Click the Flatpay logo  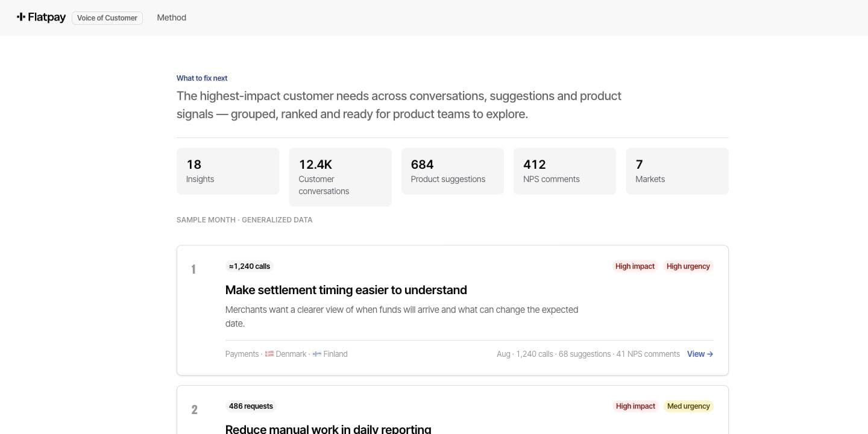(x=41, y=17)
